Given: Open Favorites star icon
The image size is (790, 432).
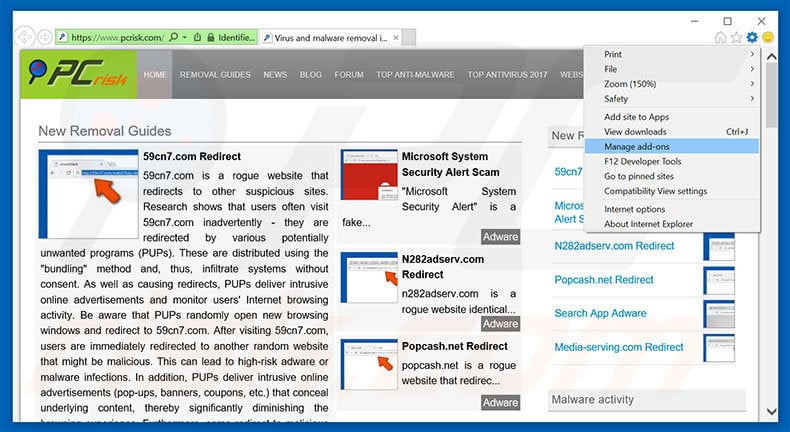Looking at the screenshot, I should (x=736, y=37).
